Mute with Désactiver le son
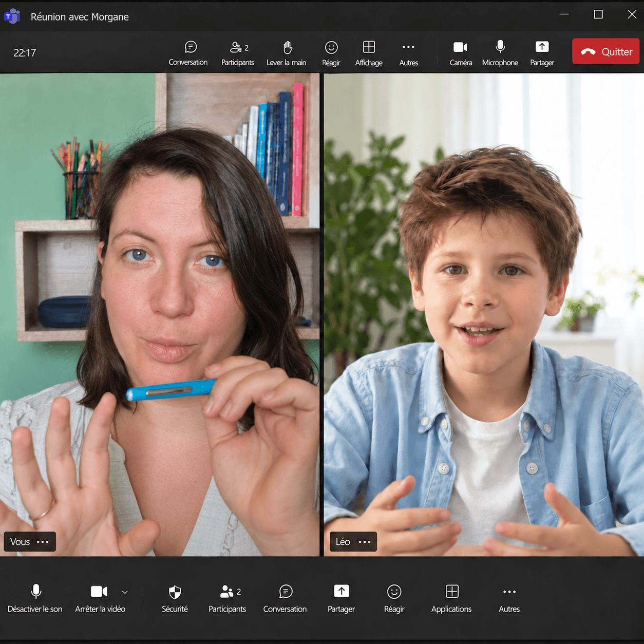The height and width of the screenshot is (644, 644). pyautogui.click(x=35, y=599)
